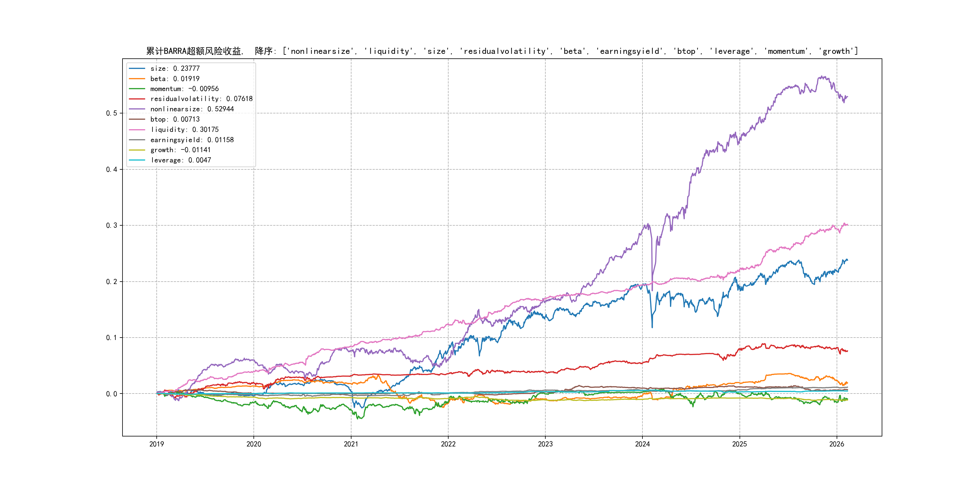Image resolution: width=980 pixels, height=490 pixels.
Task: Select the growth: -0.01141 legend entry
Action: pyautogui.click(x=180, y=150)
